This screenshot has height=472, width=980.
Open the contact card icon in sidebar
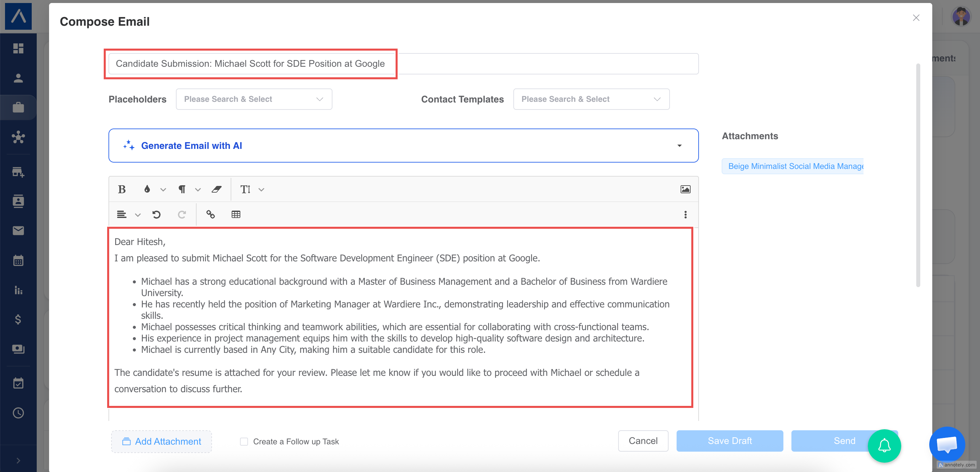(x=18, y=201)
